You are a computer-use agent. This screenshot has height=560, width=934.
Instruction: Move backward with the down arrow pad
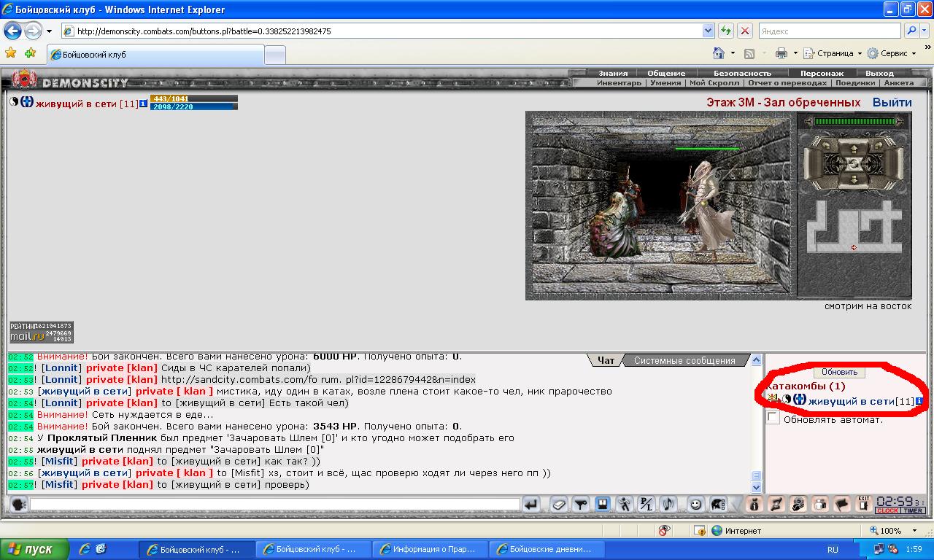tap(854, 178)
